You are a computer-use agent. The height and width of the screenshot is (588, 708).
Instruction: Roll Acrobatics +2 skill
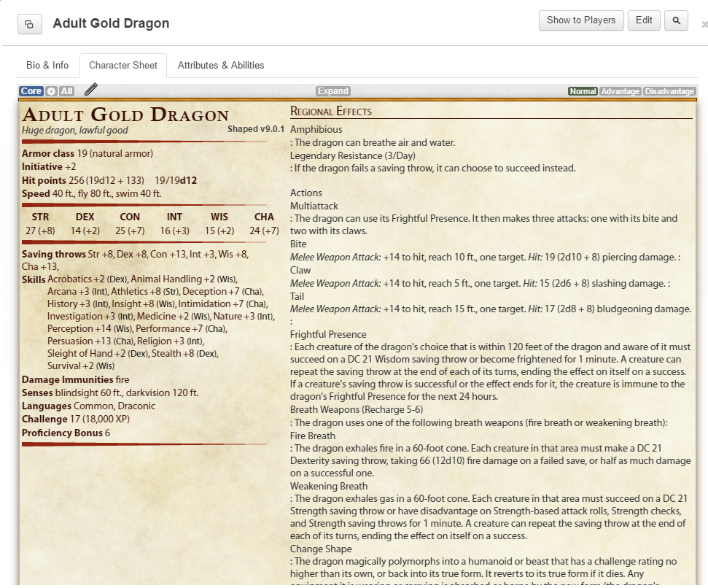click(x=87, y=279)
